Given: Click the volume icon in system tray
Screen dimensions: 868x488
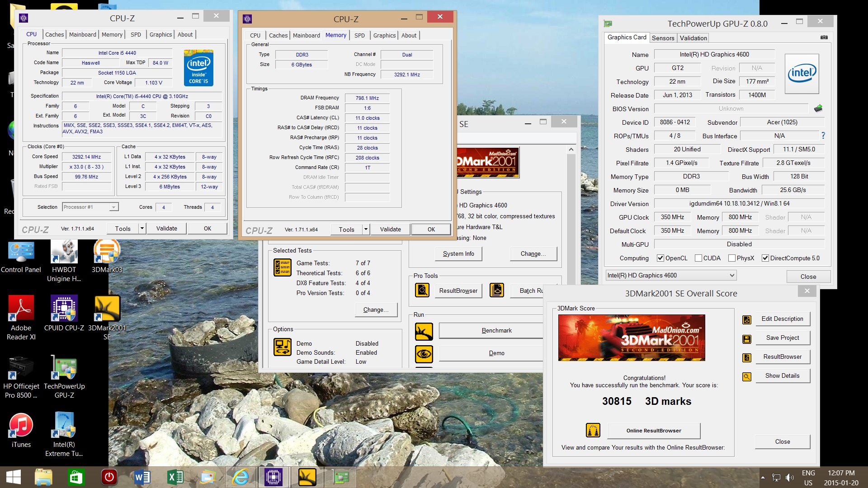Looking at the screenshot, I should tap(790, 478).
